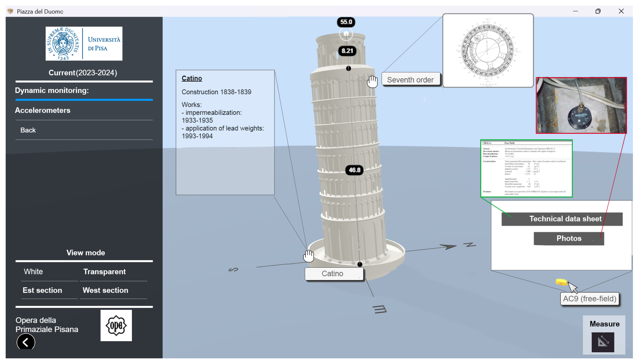Switch view mode to White
638x364 pixels.
[x=33, y=271]
